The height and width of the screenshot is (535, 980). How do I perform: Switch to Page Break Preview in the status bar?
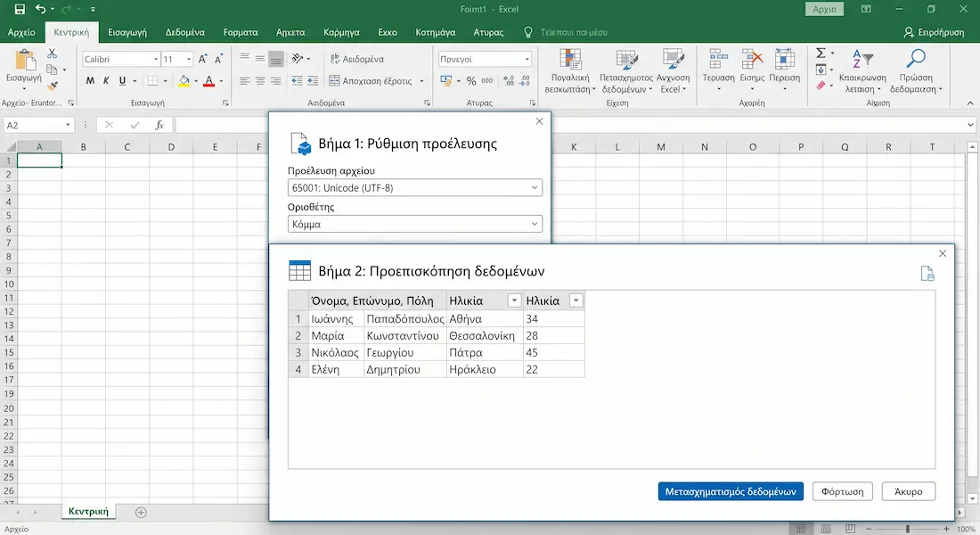click(x=850, y=530)
